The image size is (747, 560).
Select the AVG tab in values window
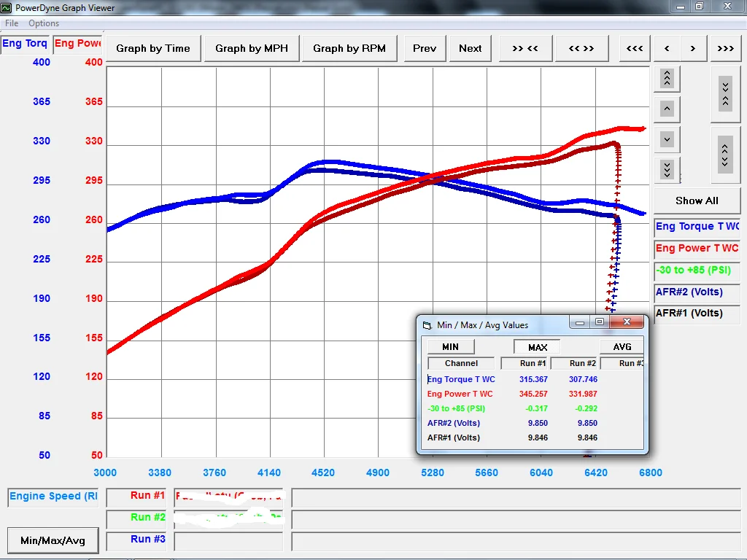[622, 346]
